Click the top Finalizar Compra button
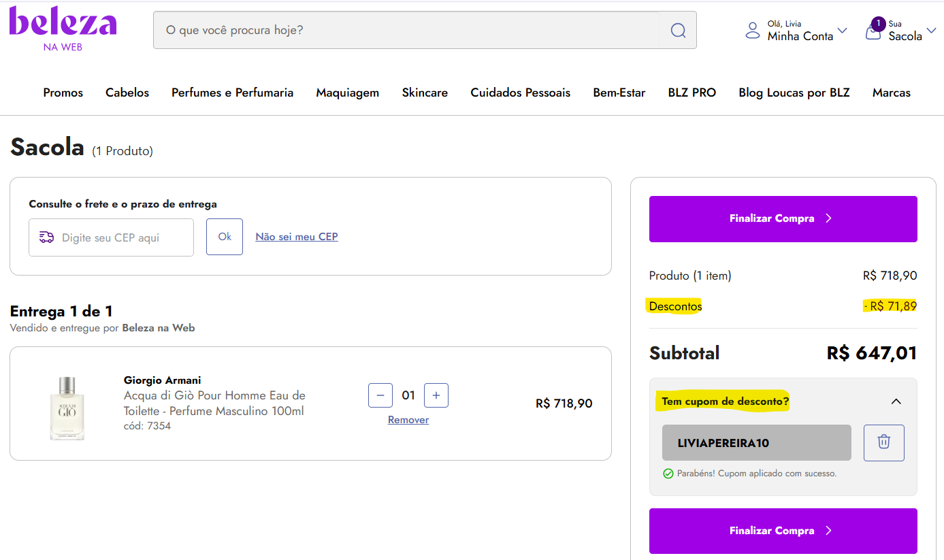 point(783,219)
